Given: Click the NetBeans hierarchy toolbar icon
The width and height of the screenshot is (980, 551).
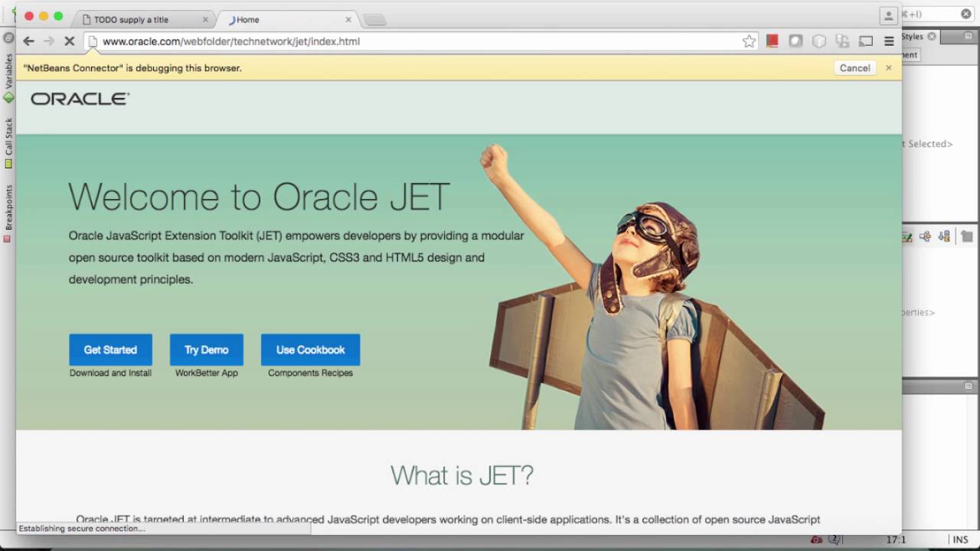Looking at the screenshot, I should coord(925,237).
